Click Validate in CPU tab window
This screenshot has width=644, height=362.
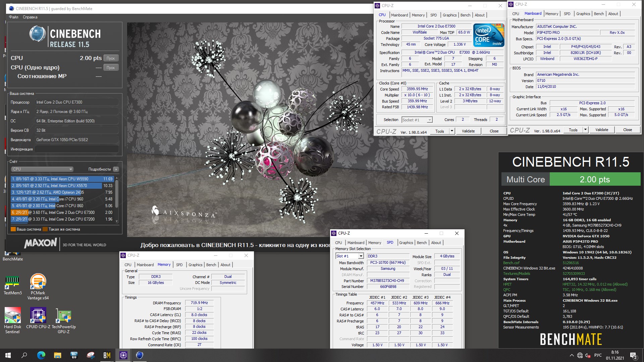468,131
